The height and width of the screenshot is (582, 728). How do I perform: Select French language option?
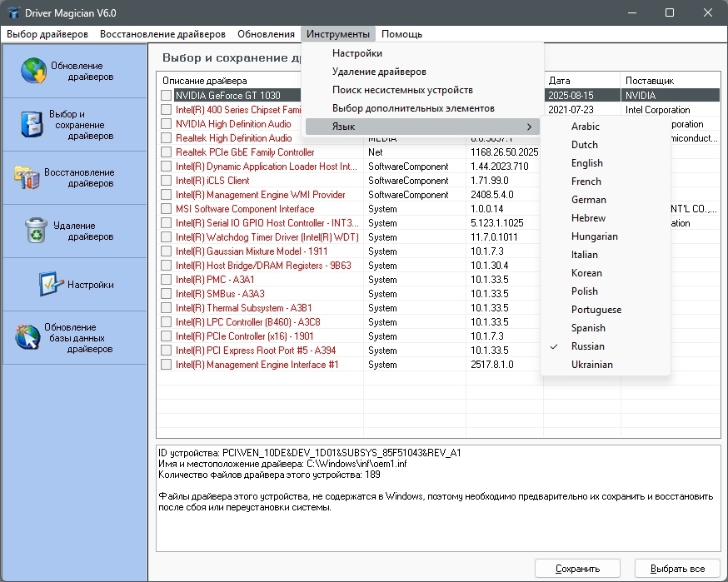click(605, 182)
